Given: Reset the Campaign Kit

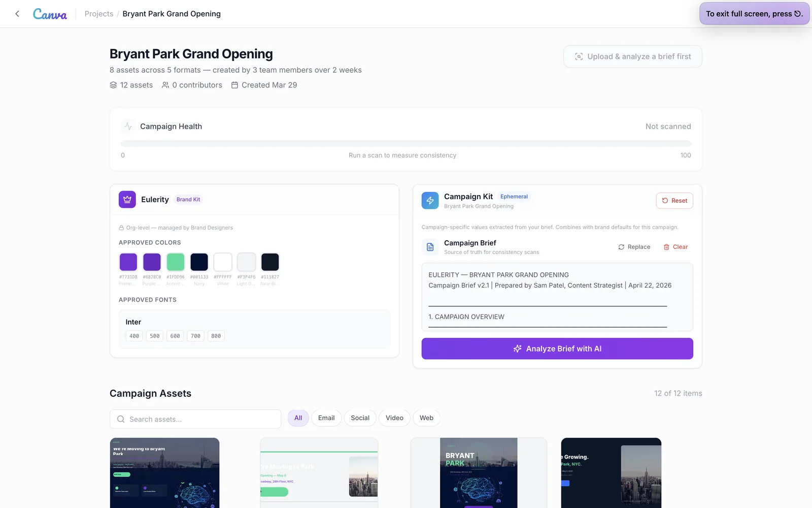Looking at the screenshot, I should click(x=674, y=201).
